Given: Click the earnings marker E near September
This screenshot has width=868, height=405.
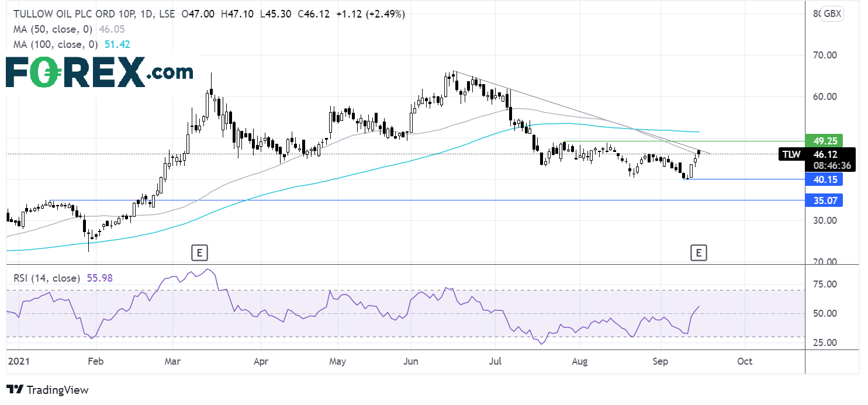Looking at the screenshot, I should click(x=698, y=252).
